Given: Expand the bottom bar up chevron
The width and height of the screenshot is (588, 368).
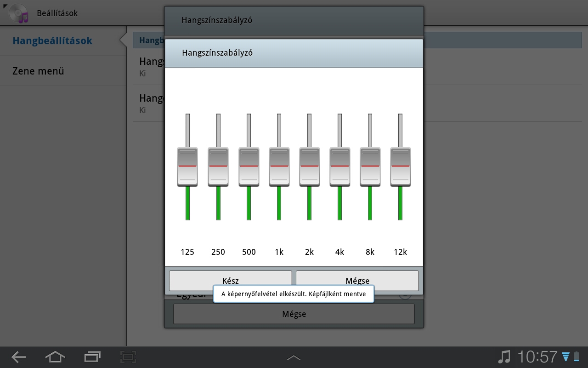Looking at the screenshot, I should [x=294, y=357].
